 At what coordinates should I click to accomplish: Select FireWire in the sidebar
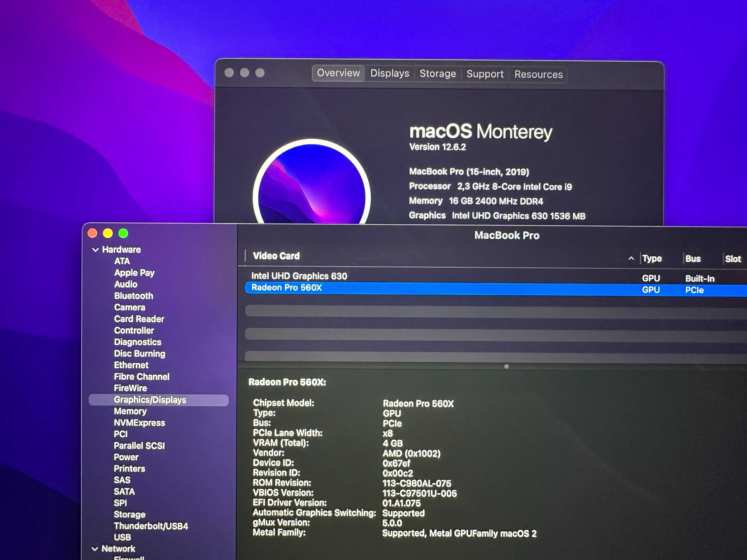[x=131, y=388]
